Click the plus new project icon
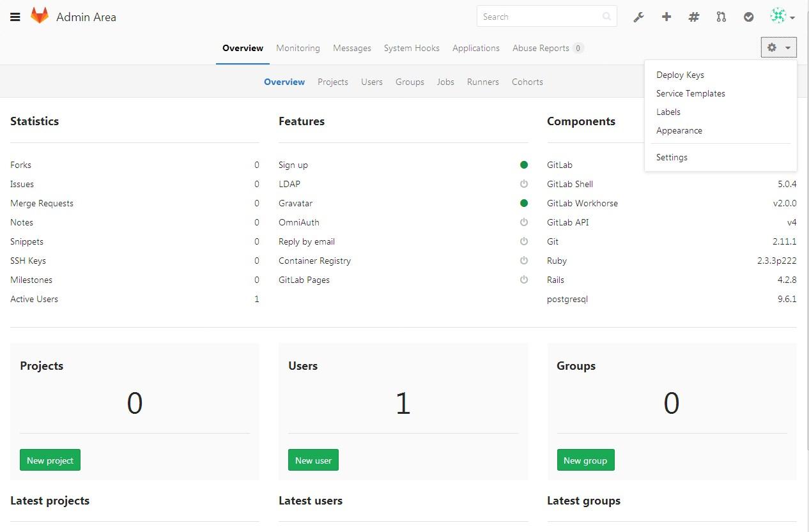This screenshot has height=532, width=809. pyautogui.click(x=666, y=17)
